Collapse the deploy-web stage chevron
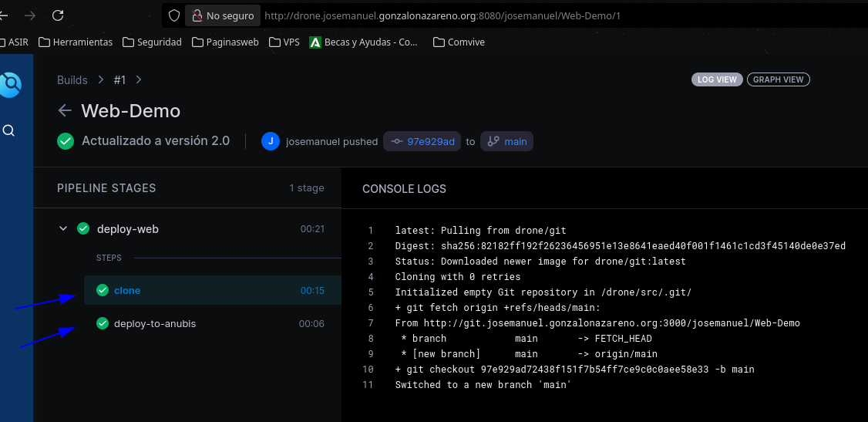This screenshot has width=868, height=422. 63,228
